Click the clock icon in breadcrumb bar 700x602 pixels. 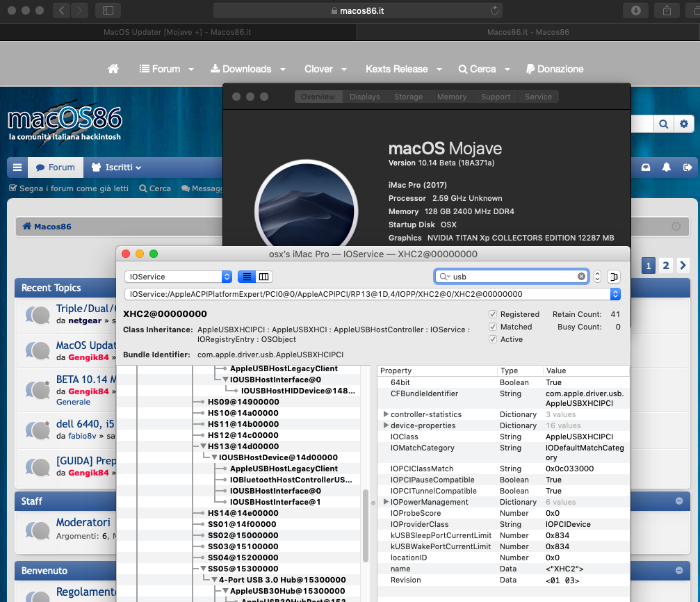(x=676, y=227)
